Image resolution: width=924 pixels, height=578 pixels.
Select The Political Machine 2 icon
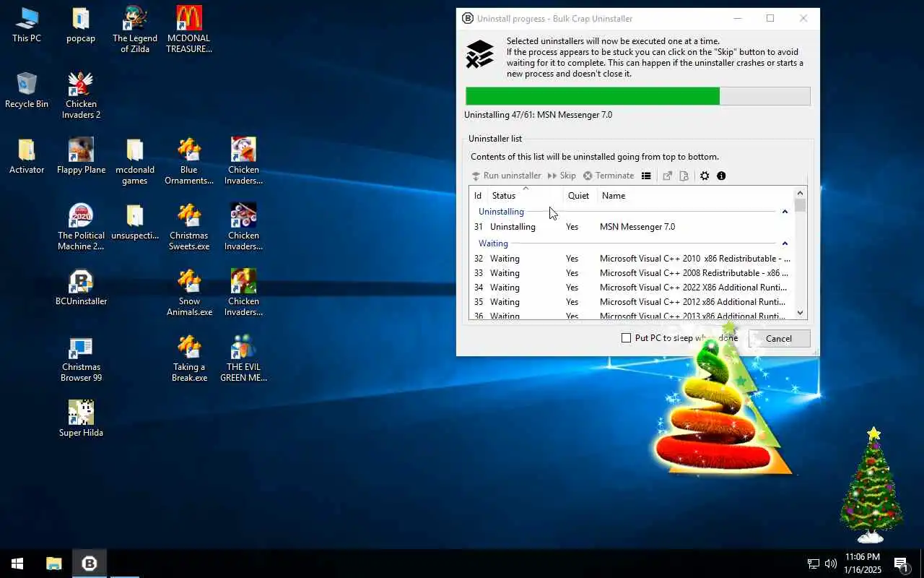[81, 227]
